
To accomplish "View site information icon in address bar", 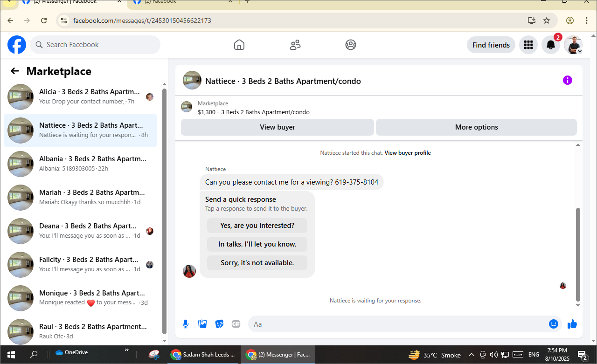I will click(64, 21).
